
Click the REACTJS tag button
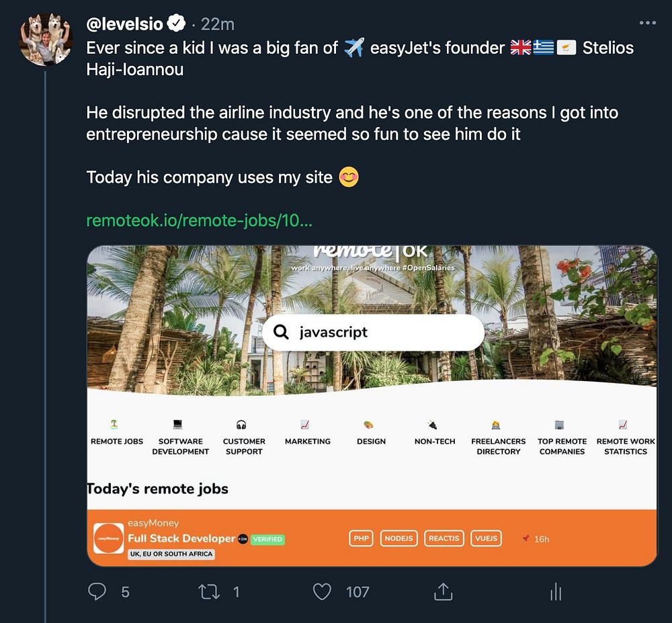[444, 538]
